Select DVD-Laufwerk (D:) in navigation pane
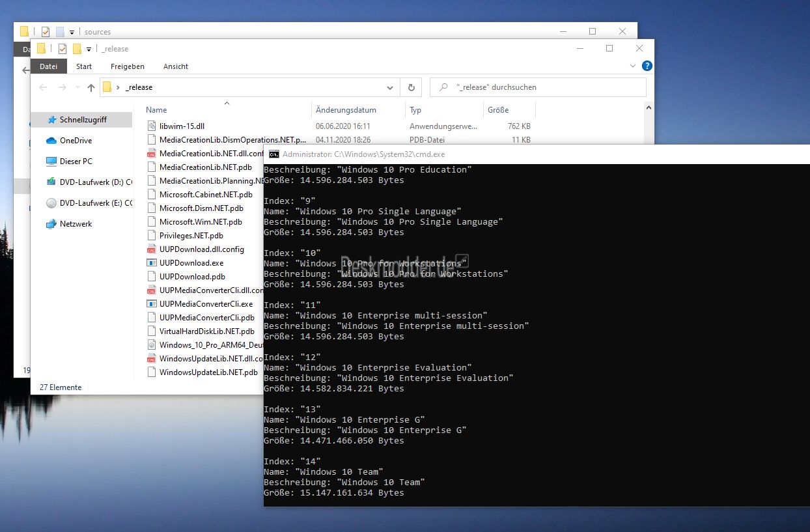Viewport: 810px width, 532px height. pyautogui.click(x=96, y=182)
